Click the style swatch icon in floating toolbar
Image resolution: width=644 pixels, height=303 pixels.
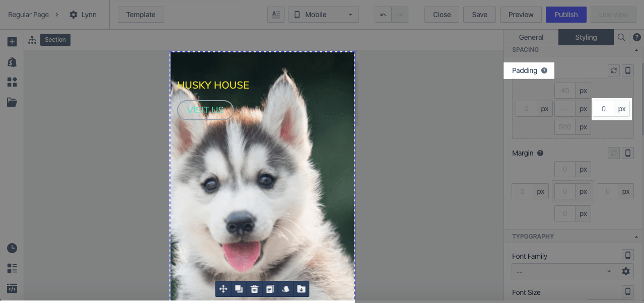click(x=285, y=289)
